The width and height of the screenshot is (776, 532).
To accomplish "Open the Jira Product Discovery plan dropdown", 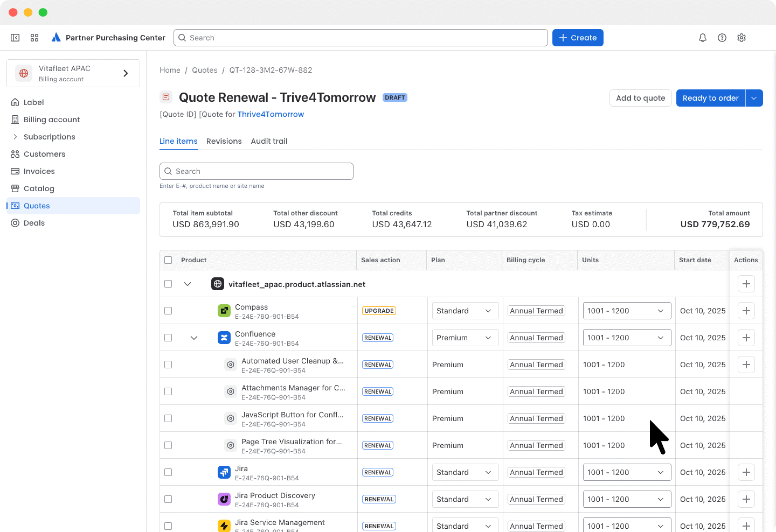I will tap(465, 499).
